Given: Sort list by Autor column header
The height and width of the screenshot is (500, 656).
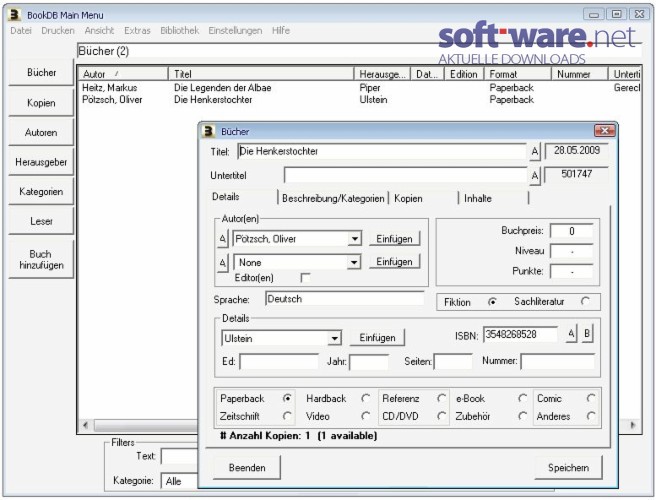Looking at the screenshot, I should [x=123, y=74].
